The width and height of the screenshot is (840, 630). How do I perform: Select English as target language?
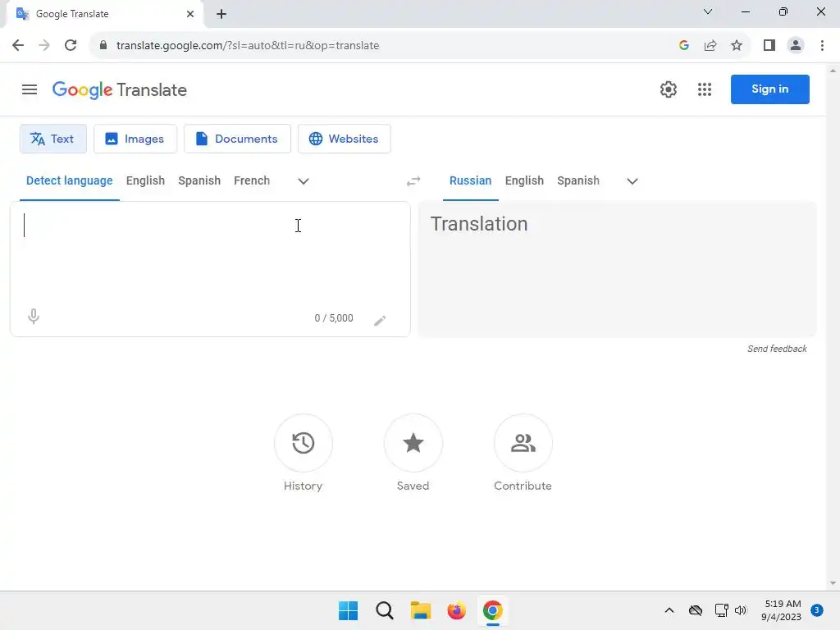pyautogui.click(x=524, y=180)
